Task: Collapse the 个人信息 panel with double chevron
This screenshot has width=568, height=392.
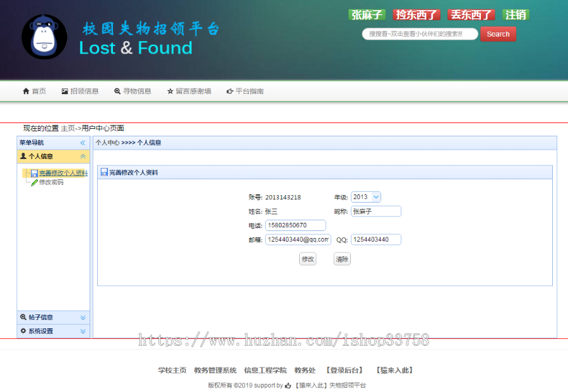Action: click(x=83, y=156)
